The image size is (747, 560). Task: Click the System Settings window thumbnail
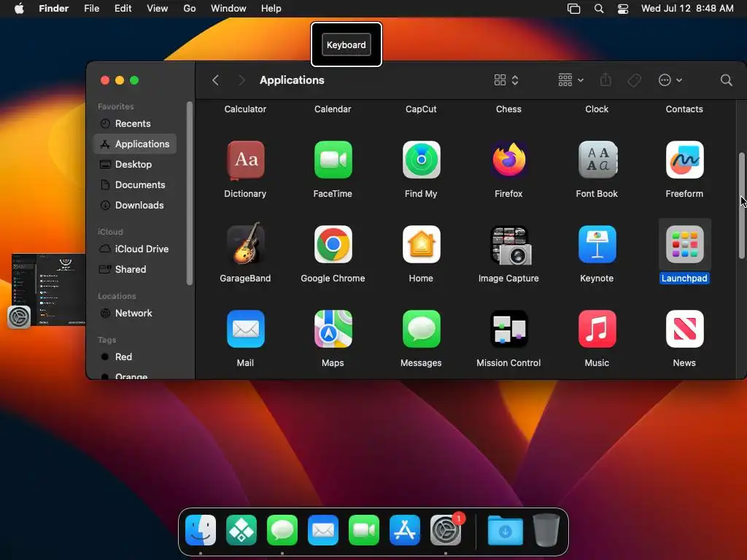coord(49,289)
